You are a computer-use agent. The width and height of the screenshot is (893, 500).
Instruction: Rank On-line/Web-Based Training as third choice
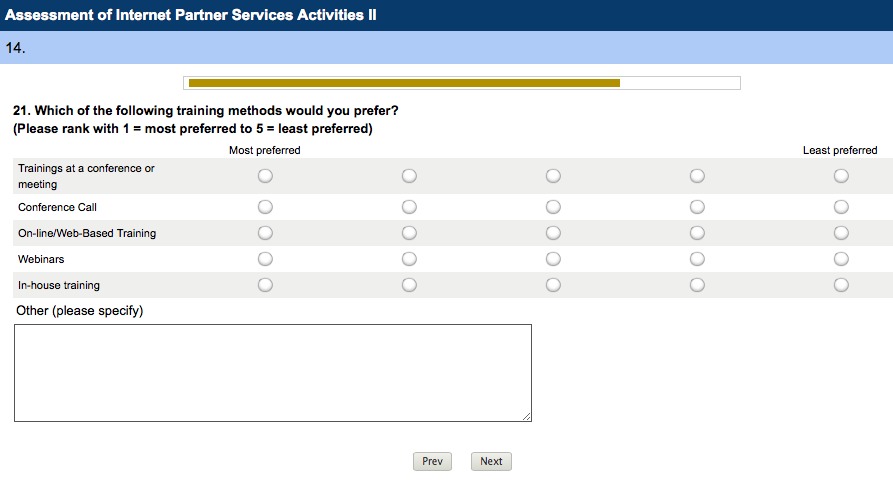(553, 233)
